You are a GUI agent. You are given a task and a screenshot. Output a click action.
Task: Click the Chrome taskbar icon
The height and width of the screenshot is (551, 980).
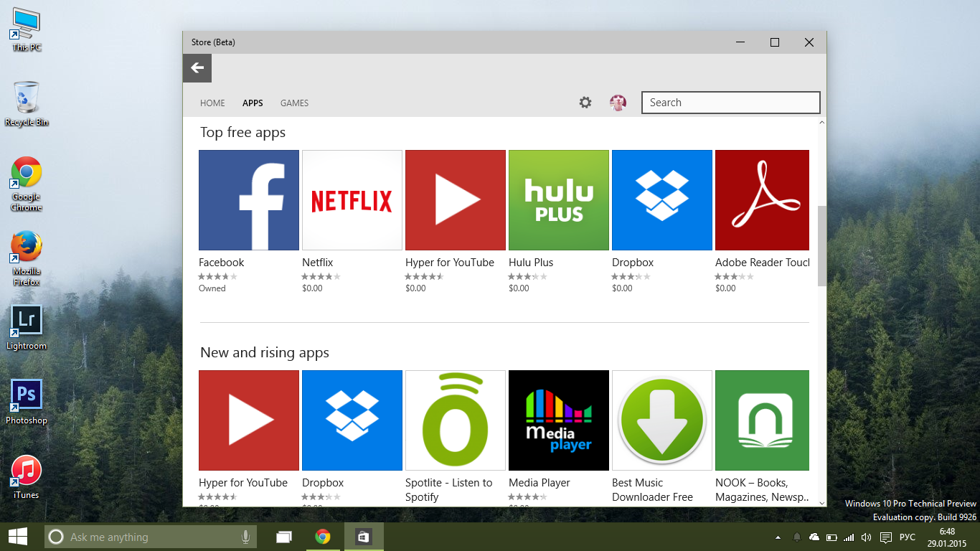[323, 537]
